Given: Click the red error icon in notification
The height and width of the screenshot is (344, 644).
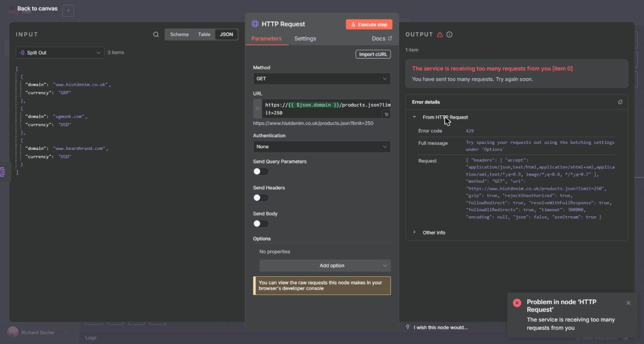Looking at the screenshot, I should [x=517, y=303].
